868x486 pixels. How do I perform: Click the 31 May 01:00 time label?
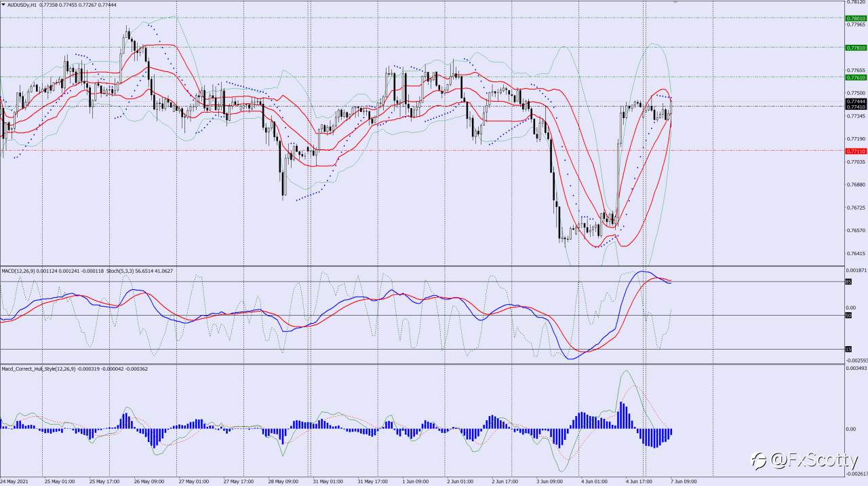(x=328, y=482)
